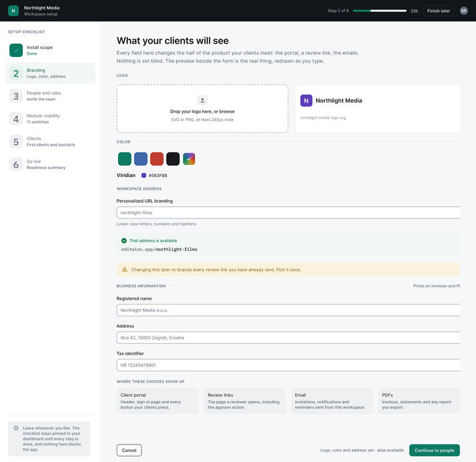Select the Branding checklist step
The image size is (476, 462).
(50, 73)
